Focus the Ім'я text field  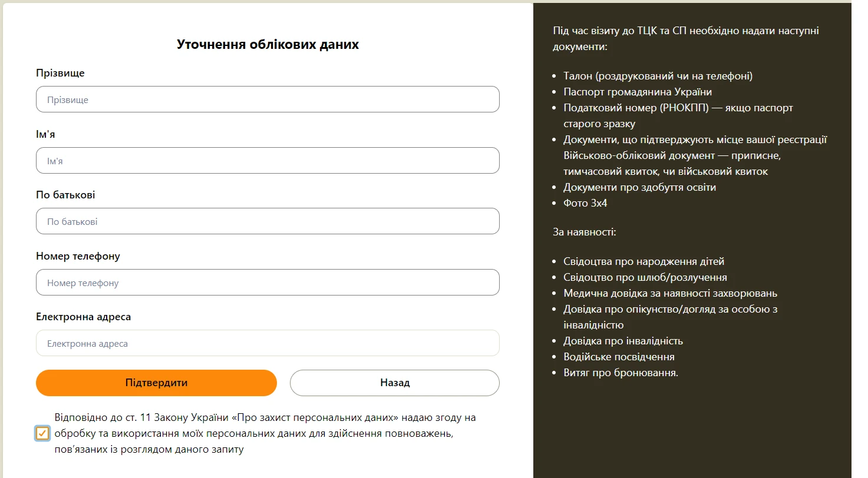[x=268, y=161]
